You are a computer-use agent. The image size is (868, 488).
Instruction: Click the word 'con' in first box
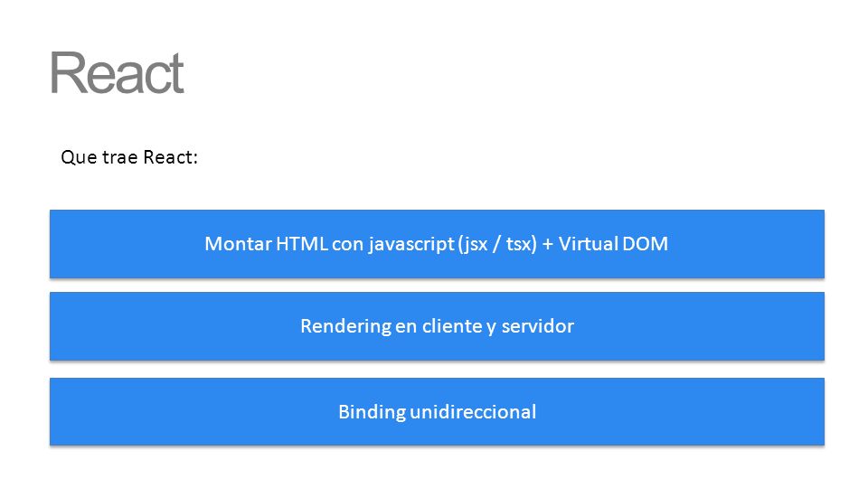pos(347,245)
